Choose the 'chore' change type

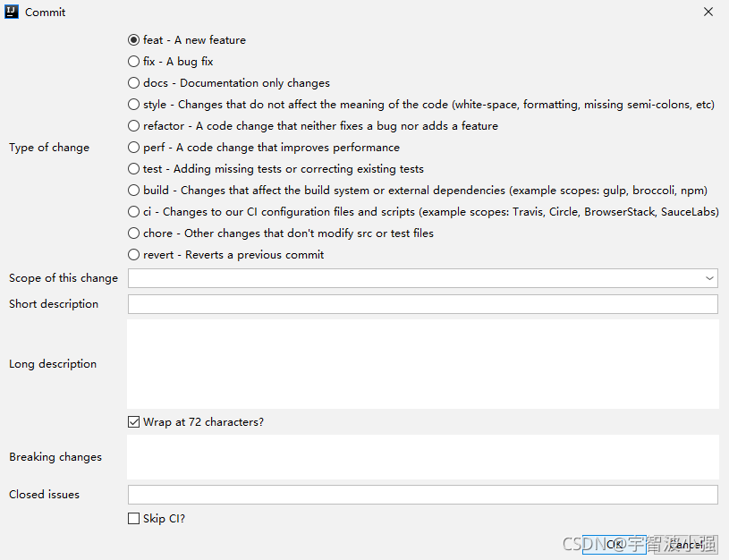click(x=134, y=233)
